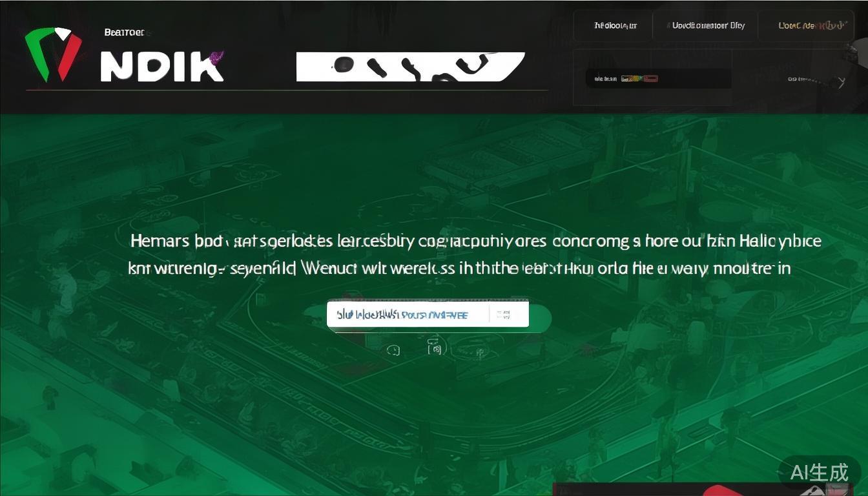
Task: Select the first tab in the top-right navigation
Action: click(615, 26)
